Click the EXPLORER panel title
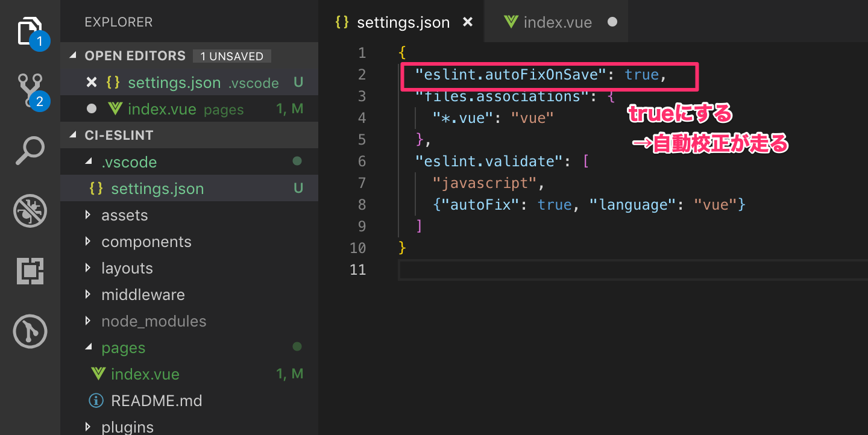 coord(119,22)
